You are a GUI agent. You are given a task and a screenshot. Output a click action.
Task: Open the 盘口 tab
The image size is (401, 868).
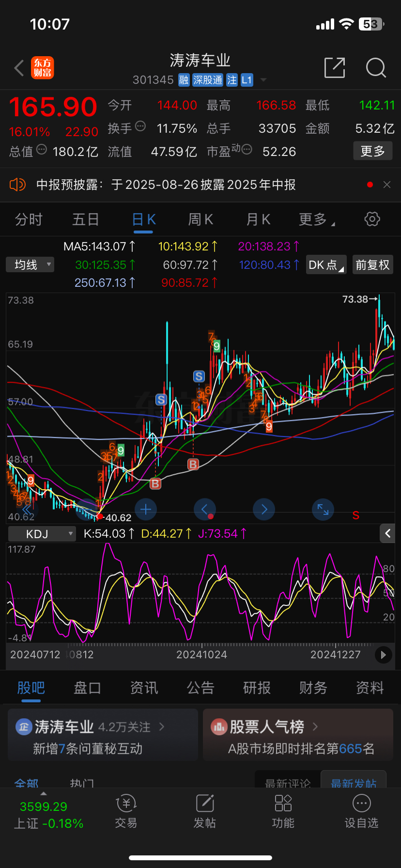click(87, 688)
